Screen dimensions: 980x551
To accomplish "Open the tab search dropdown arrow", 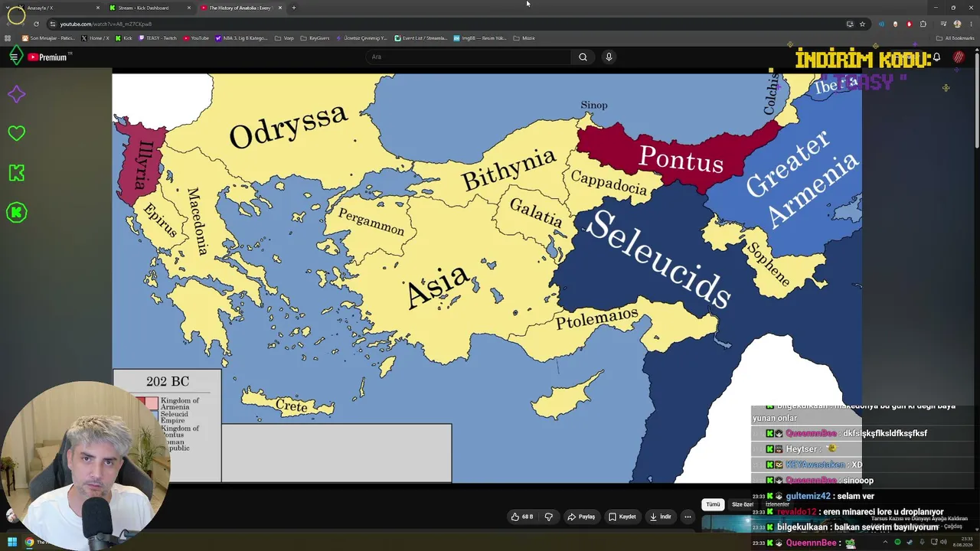I will pyautogui.click(x=8, y=8).
